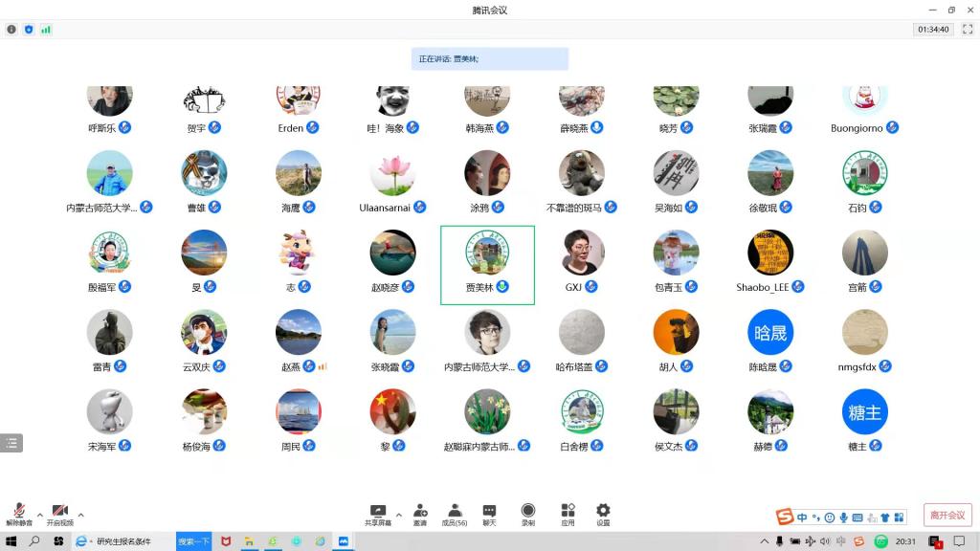Open the 聊天 chat panel
The width and height of the screenshot is (980, 551).
(x=489, y=514)
